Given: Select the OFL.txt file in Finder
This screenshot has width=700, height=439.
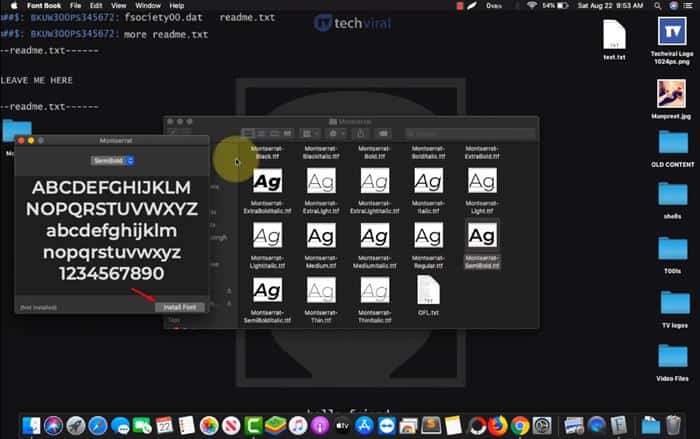Looking at the screenshot, I should pyautogui.click(x=428, y=290).
